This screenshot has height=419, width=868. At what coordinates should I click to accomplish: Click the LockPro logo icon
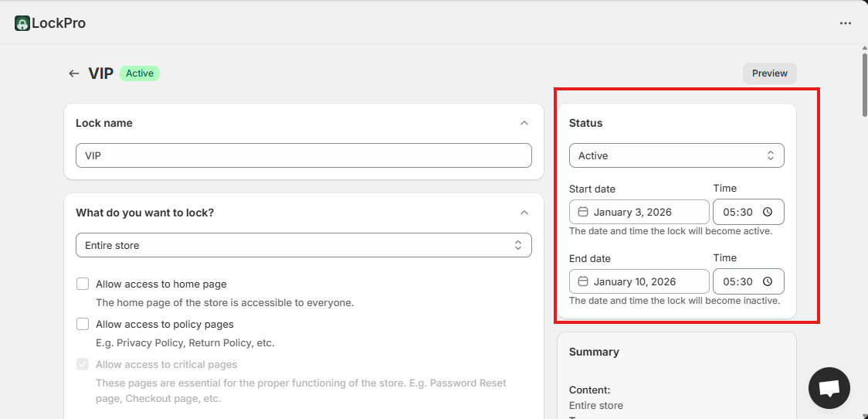point(22,23)
